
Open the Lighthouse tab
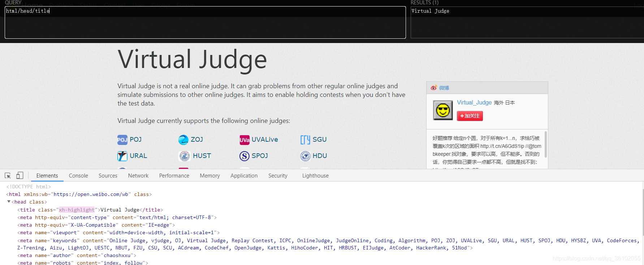coord(315,176)
